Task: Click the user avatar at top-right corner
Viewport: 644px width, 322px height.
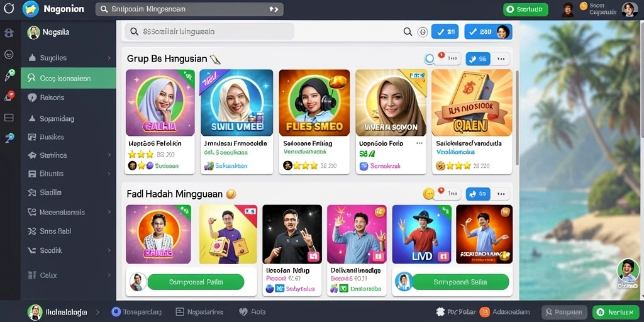Action: pyautogui.click(x=630, y=9)
